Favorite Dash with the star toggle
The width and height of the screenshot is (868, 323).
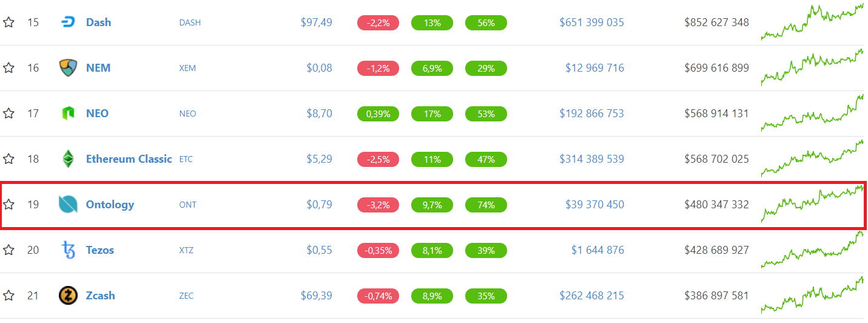tap(8, 22)
